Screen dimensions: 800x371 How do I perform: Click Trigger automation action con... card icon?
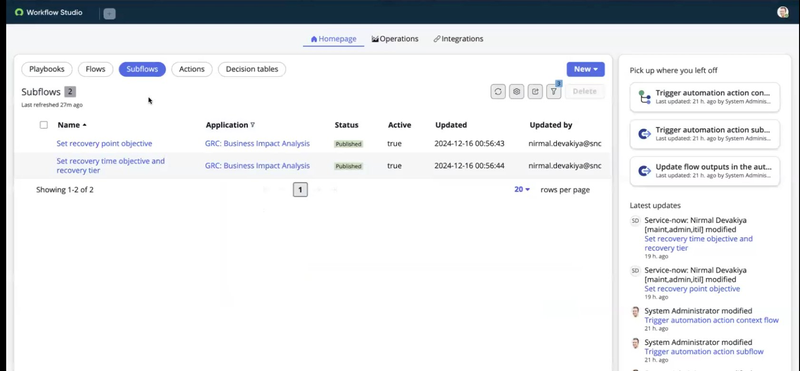(644, 97)
